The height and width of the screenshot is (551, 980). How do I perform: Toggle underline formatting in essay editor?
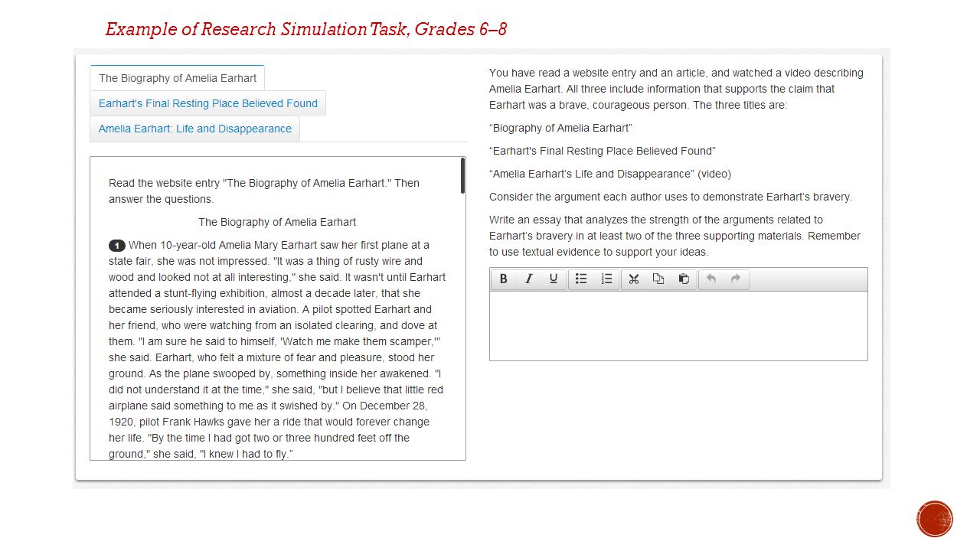click(553, 279)
